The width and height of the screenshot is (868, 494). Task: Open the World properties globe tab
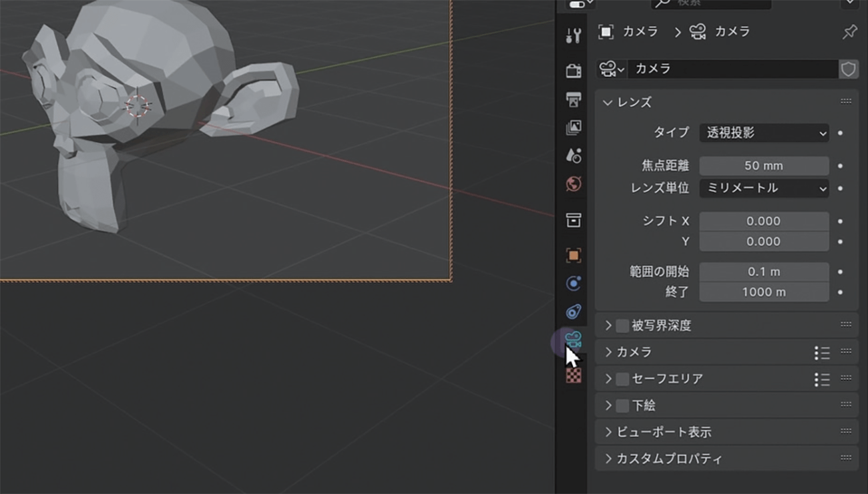[573, 184]
